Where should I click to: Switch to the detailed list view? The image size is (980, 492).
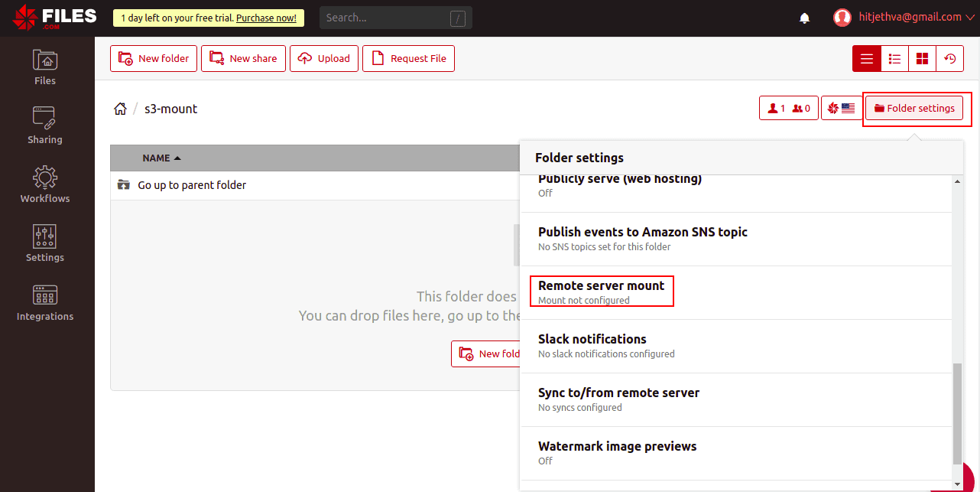coord(894,58)
